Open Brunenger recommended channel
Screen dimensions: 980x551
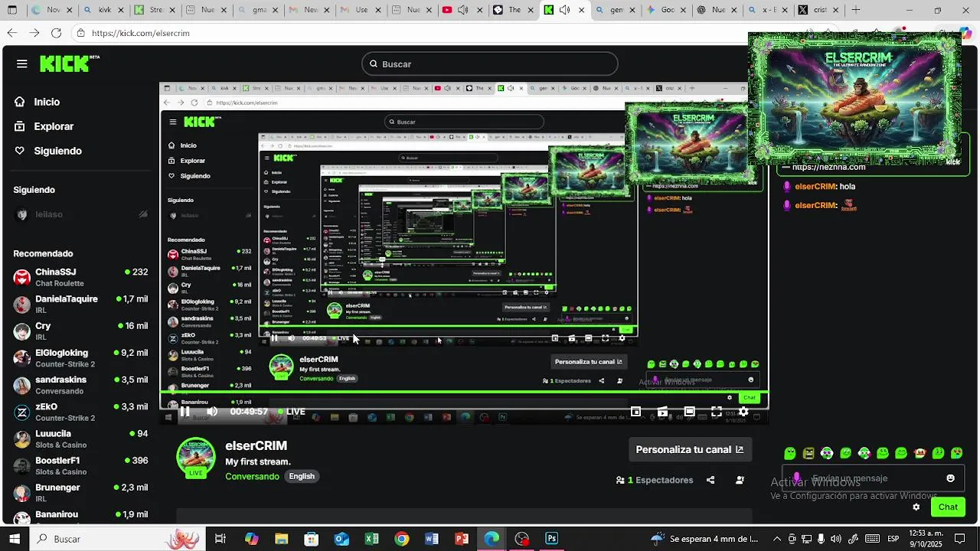pyautogui.click(x=80, y=493)
